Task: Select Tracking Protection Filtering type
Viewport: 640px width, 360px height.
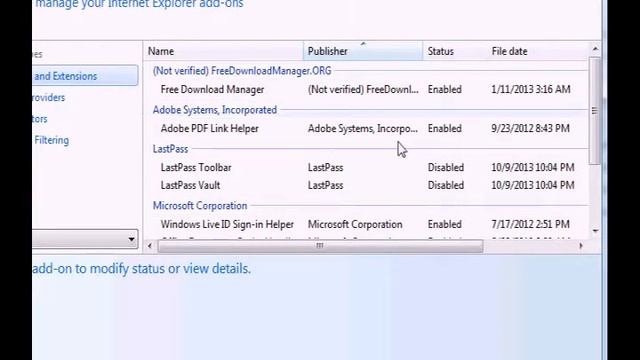Action: (x=51, y=140)
